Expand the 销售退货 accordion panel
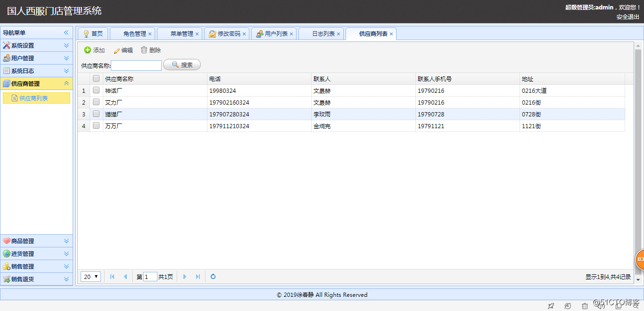The height and width of the screenshot is (311, 644). click(66, 279)
